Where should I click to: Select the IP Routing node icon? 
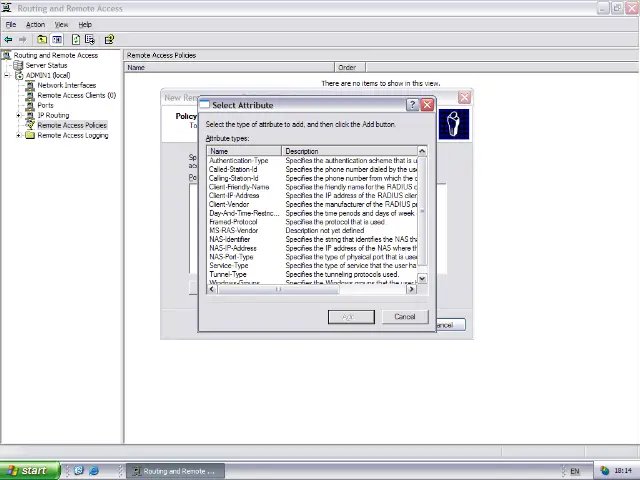tap(30, 116)
